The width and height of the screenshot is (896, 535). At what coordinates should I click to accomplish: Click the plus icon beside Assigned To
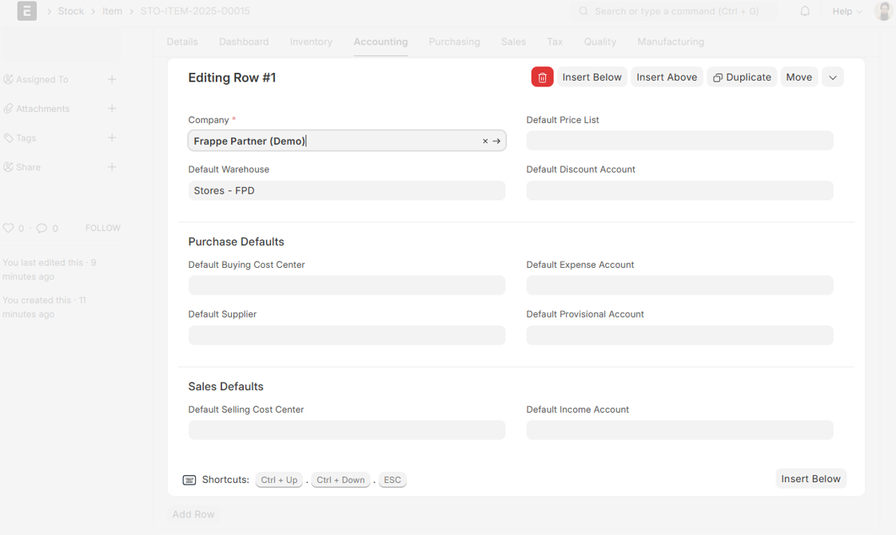click(x=112, y=79)
